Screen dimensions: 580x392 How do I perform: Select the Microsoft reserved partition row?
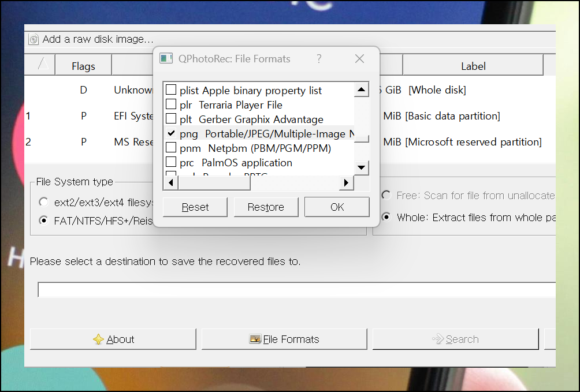pos(290,141)
